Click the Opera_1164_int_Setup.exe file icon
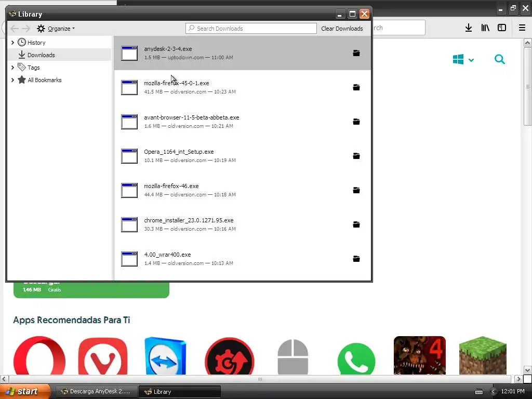The width and height of the screenshot is (532, 399). pyautogui.click(x=129, y=156)
